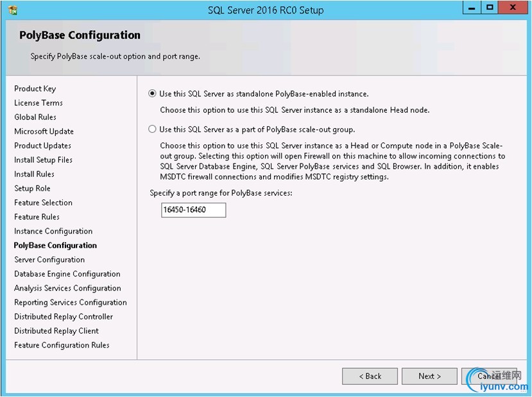
Task: Select Install Setup Files step in sidebar
Action: pos(43,160)
